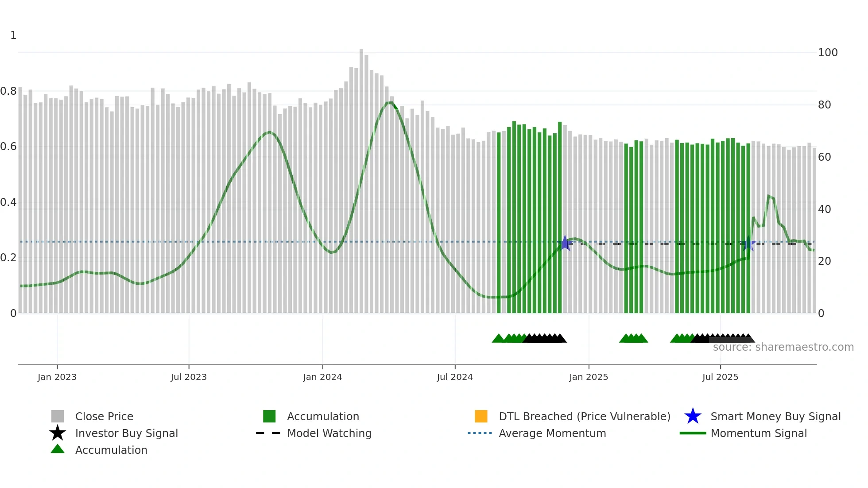
Task: Click the Jul 2023 x-axis label
Action: click(x=189, y=377)
